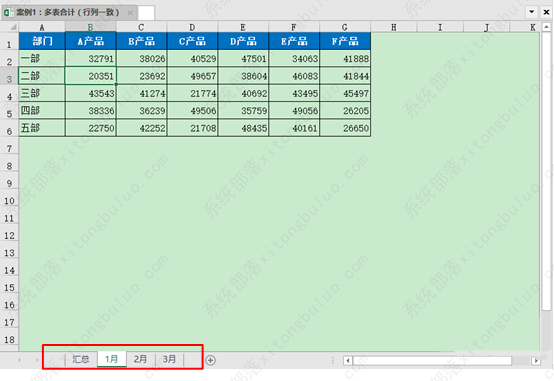Click the add new sheet plus icon
This screenshot has width=554, height=381.
(x=211, y=360)
